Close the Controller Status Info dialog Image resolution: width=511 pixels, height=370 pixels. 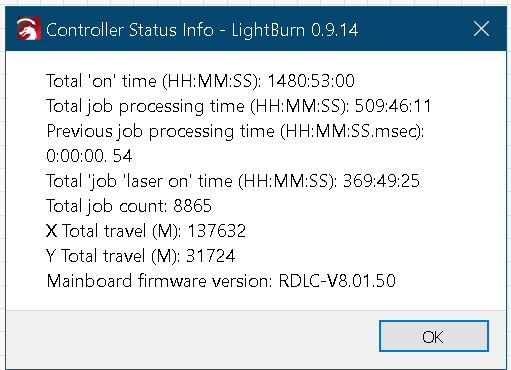point(481,29)
